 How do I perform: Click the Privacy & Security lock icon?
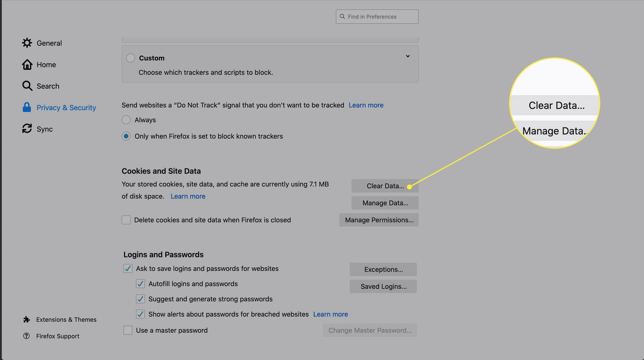pos(27,107)
